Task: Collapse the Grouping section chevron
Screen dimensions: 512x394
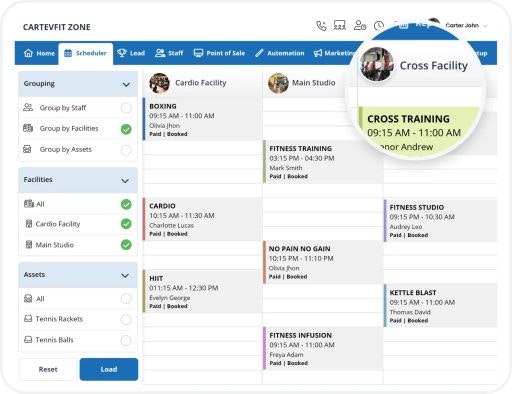Action: (126, 84)
